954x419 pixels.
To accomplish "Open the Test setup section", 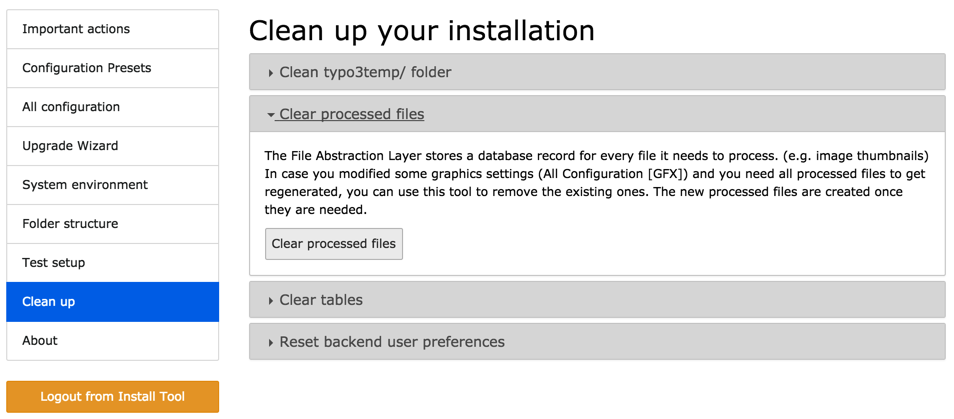I will 54,263.
